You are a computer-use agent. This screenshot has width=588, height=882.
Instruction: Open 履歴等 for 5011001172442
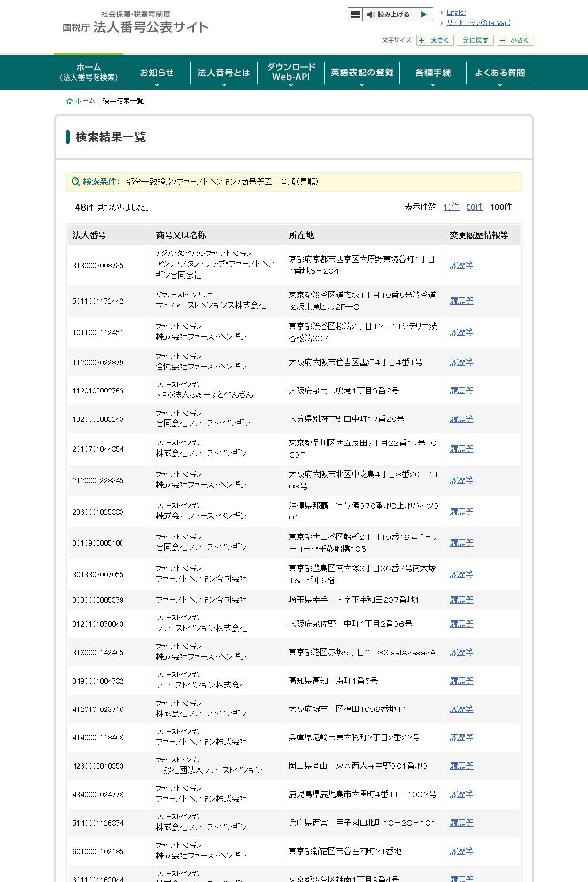tap(462, 301)
